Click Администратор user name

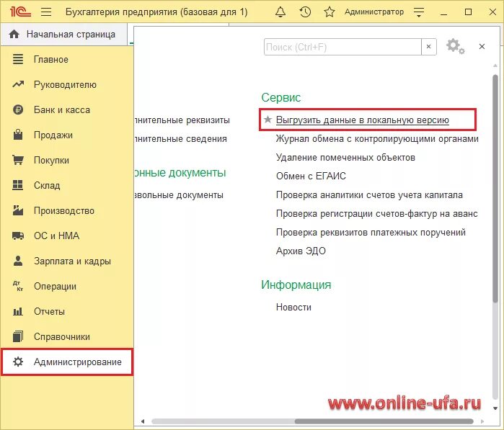[374, 12]
